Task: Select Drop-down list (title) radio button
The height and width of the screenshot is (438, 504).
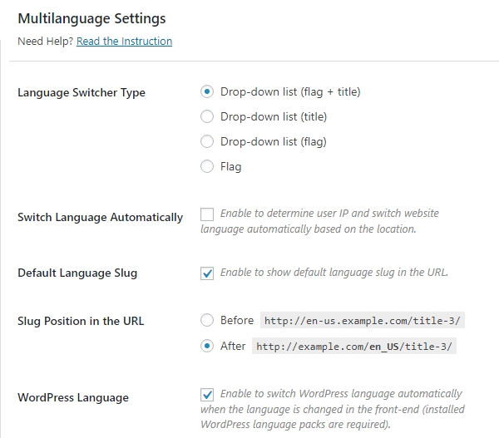Action: click(x=207, y=116)
